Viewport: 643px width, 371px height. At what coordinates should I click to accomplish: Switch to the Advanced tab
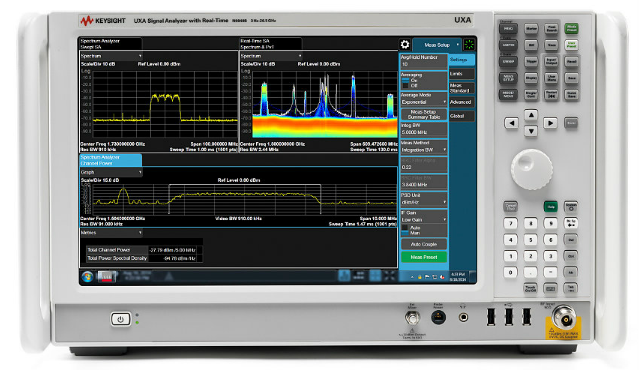coord(462,102)
